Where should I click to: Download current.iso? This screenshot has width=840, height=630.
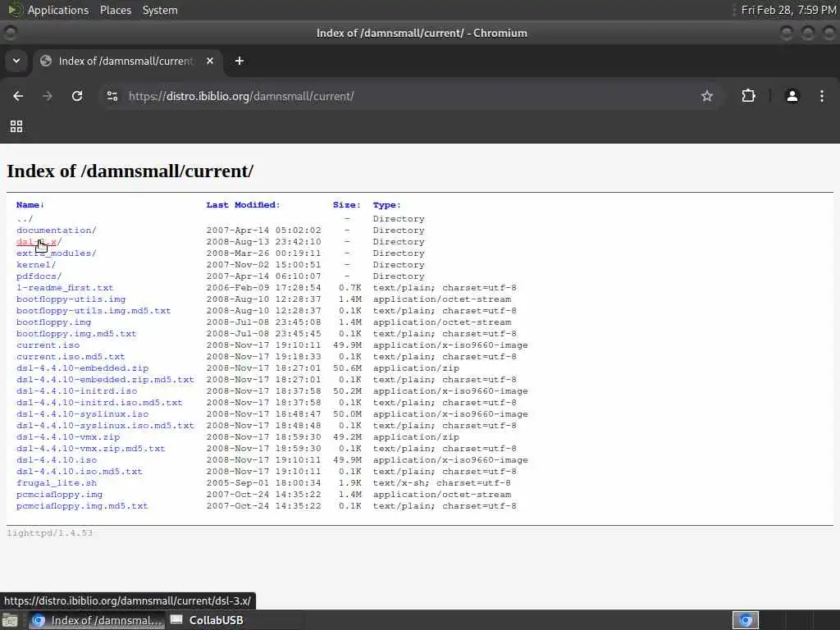(48, 345)
